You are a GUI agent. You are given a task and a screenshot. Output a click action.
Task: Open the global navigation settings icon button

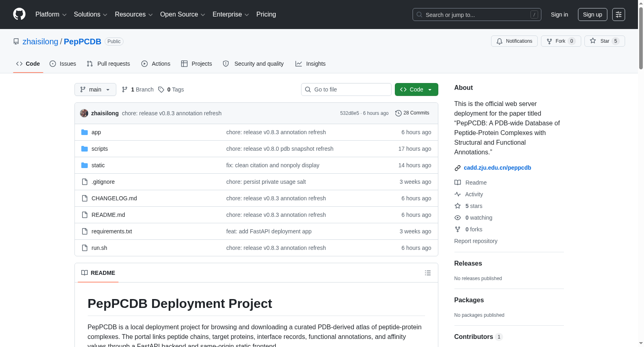point(619,15)
